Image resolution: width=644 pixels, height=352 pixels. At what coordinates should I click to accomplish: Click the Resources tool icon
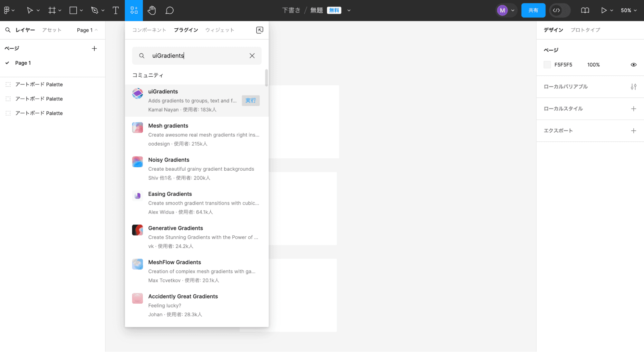pyautogui.click(x=134, y=10)
